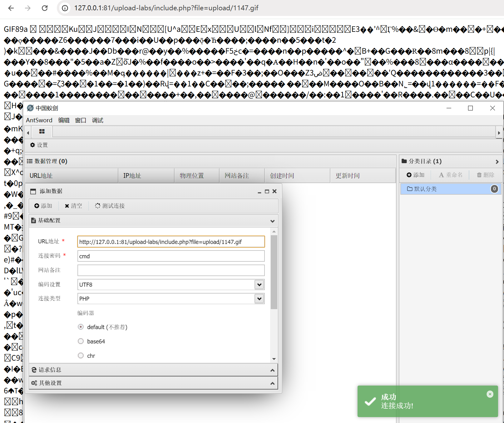Click 添加 in the category panel
Viewport: 504px width, 423px height.
416,175
